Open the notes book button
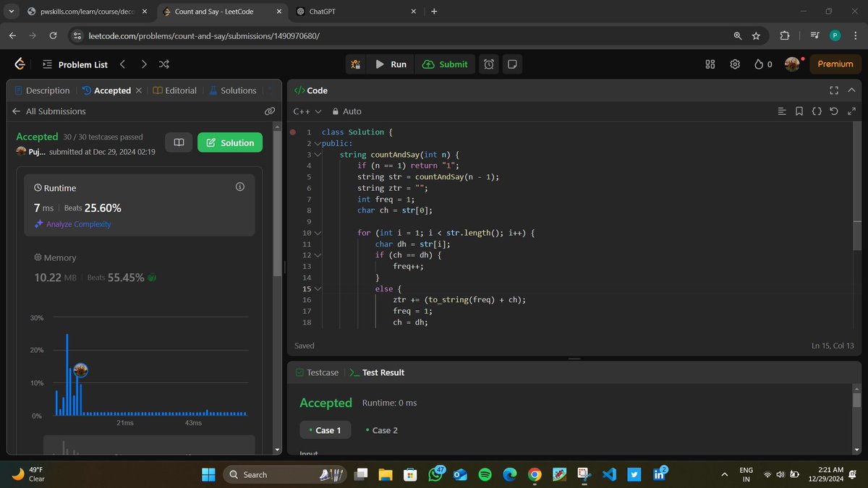 [179, 142]
